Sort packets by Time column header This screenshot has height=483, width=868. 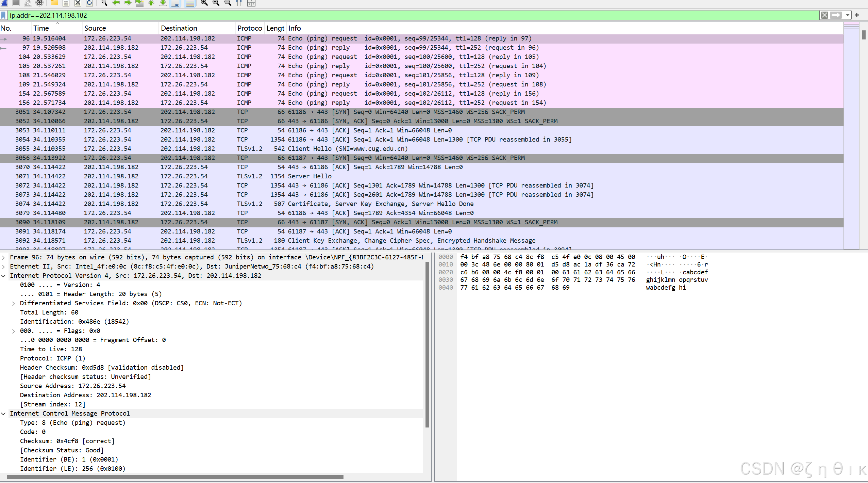(x=41, y=28)
